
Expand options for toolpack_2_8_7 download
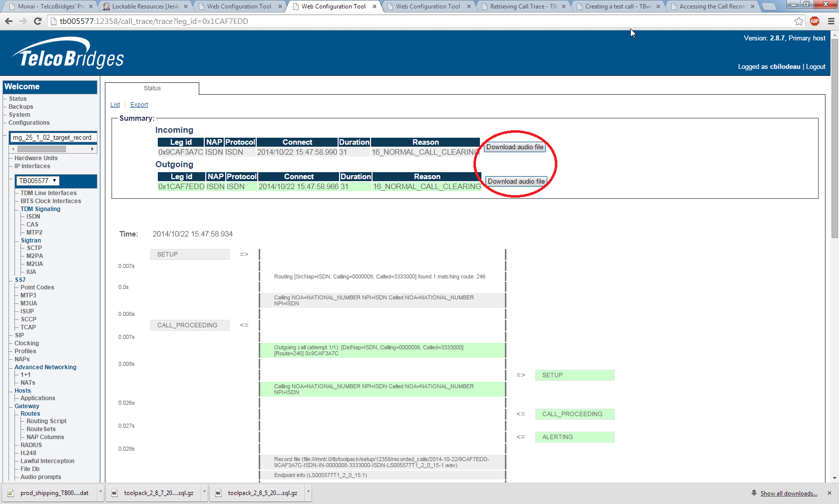tap(204, 493)
